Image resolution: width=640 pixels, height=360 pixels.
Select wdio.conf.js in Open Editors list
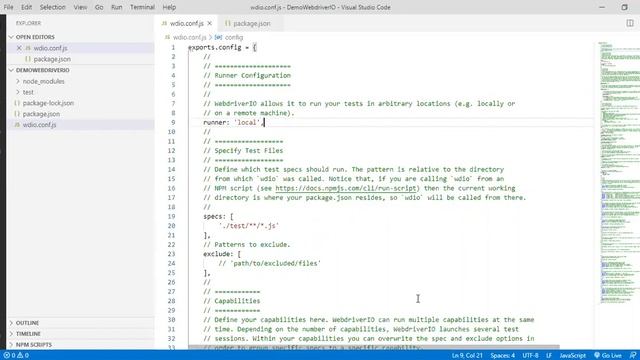point(51,48)
